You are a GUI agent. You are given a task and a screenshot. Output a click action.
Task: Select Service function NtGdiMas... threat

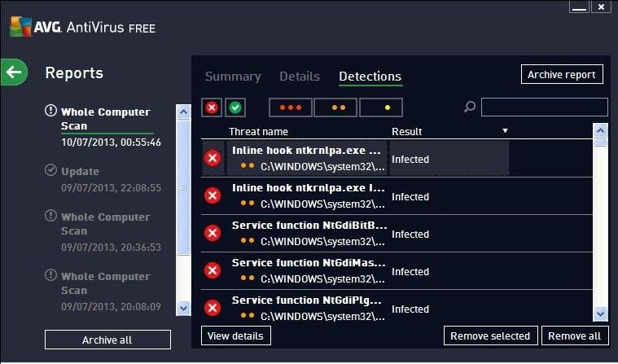pyautogui.click(x=397, y=270)
